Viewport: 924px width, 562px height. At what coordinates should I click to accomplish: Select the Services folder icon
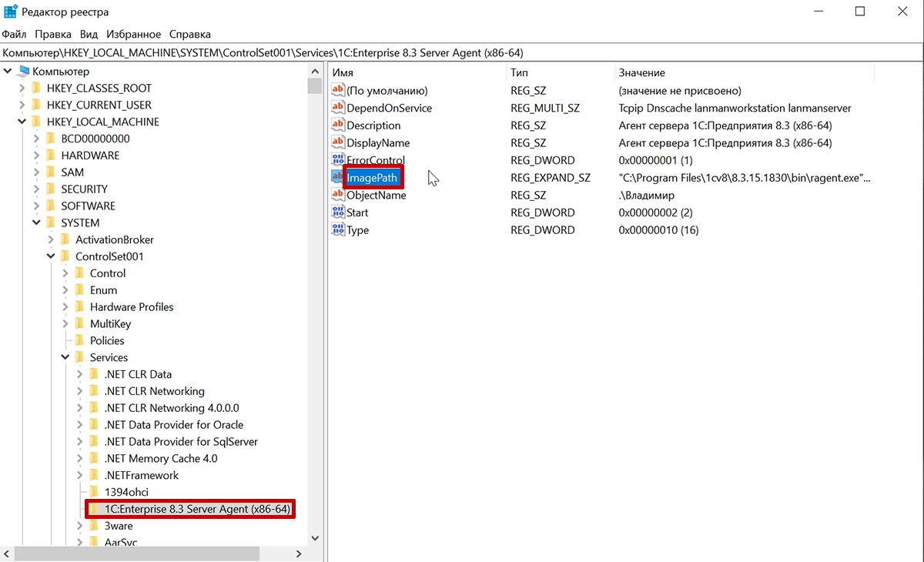point(79,357)
